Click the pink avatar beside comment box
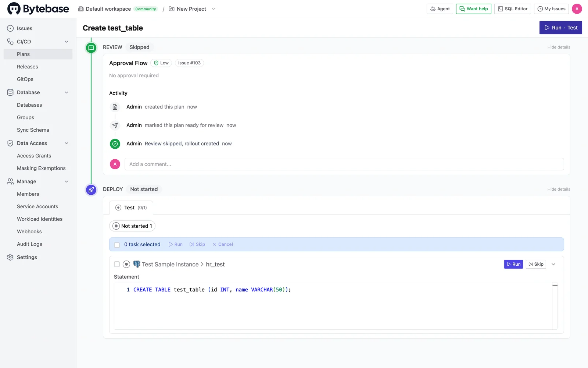 (115, 164)
